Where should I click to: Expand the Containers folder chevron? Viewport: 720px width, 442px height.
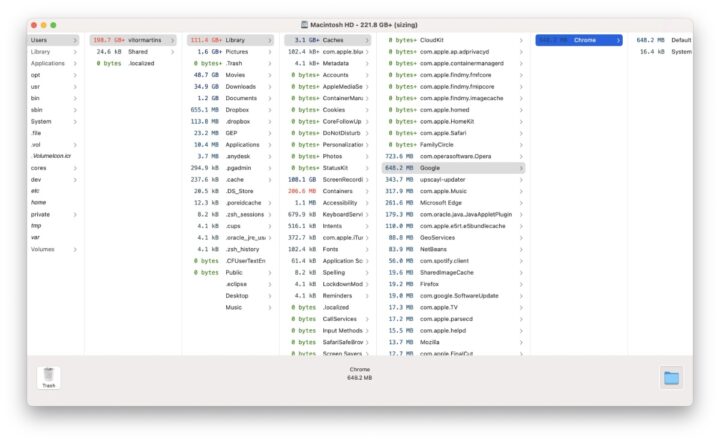click(x=367, y=191)
